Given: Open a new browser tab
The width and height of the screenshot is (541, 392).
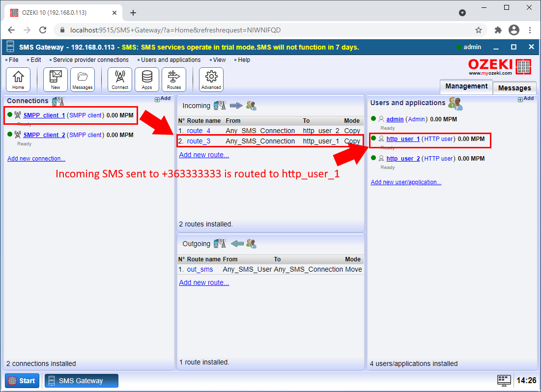Looking at the screenshot, I should (x=133, y=13).
